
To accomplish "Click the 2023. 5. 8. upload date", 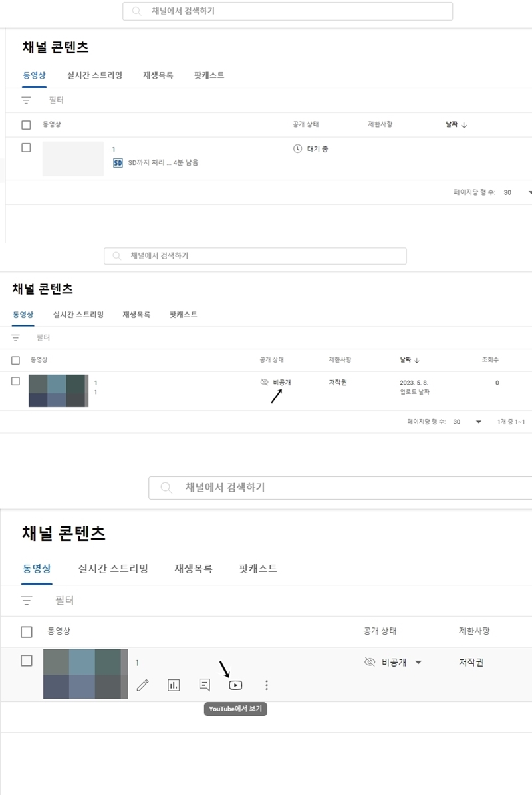I will pyautogui.click(x=414, y=383).
